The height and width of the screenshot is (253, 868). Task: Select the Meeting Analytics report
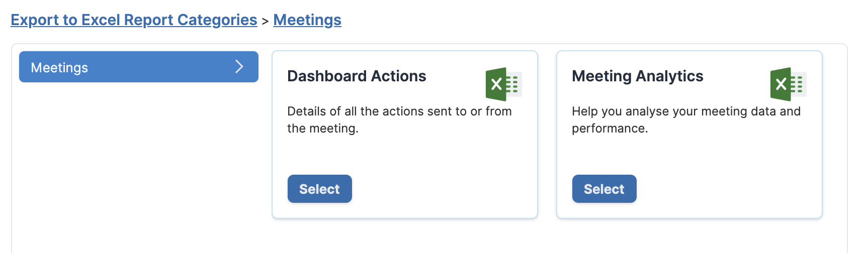pyautogui.click(x=604, y=189)
